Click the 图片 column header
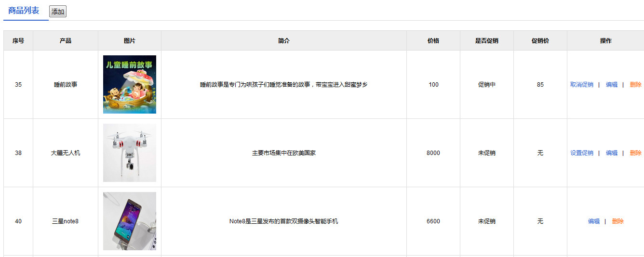 [130, 41]
